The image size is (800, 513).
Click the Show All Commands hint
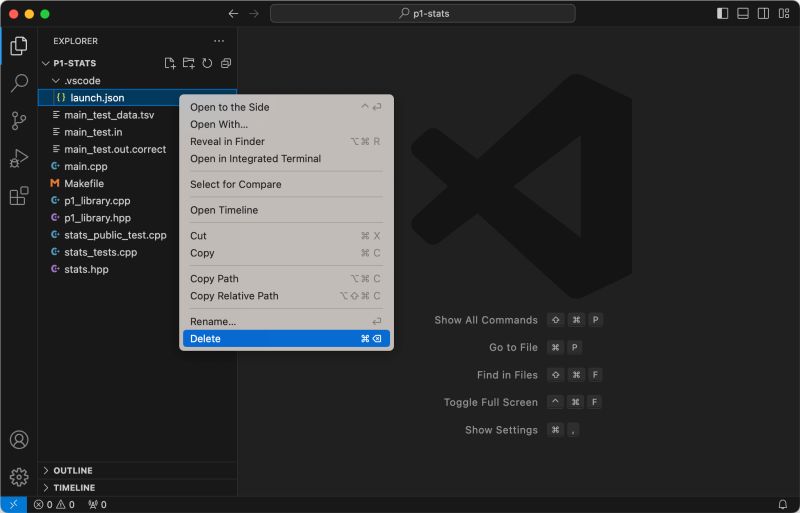[486, 320]
